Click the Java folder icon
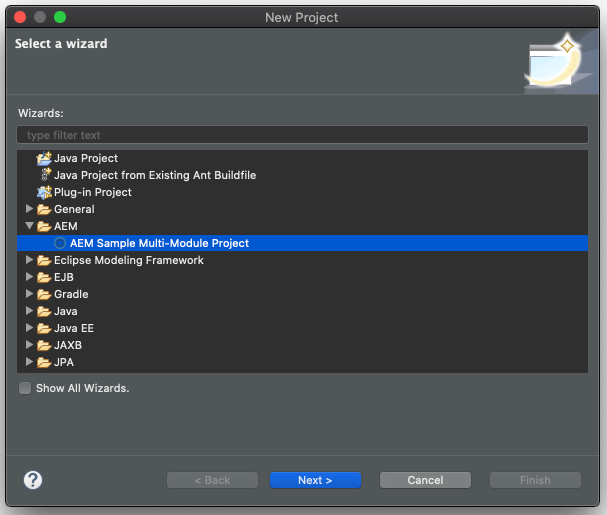Viewport: 607px width, 515px height. click(44, 312)
